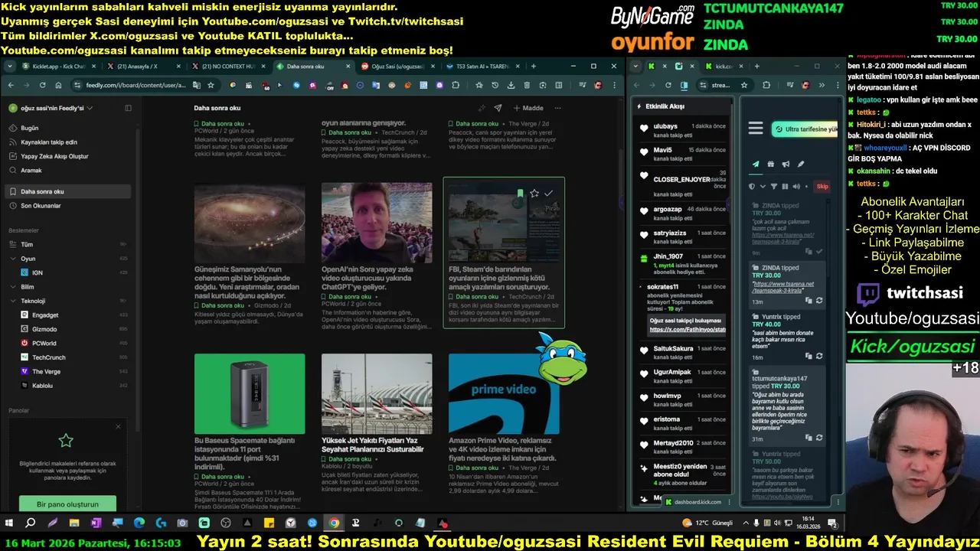Open Microsoft Edge from the taskbar

(x=139, y=523)
